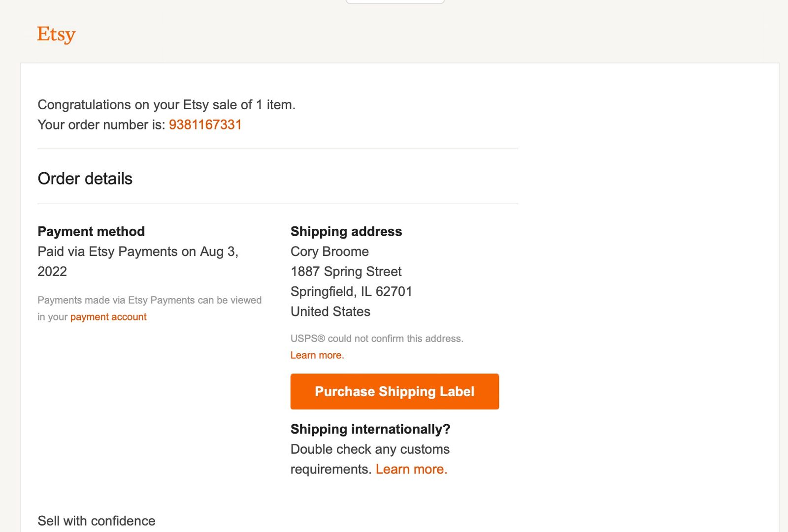This screenshot has width=788, height=532.
Task: Open order number 9381167331
Action: pyautogui.click(x=205, y=125)
